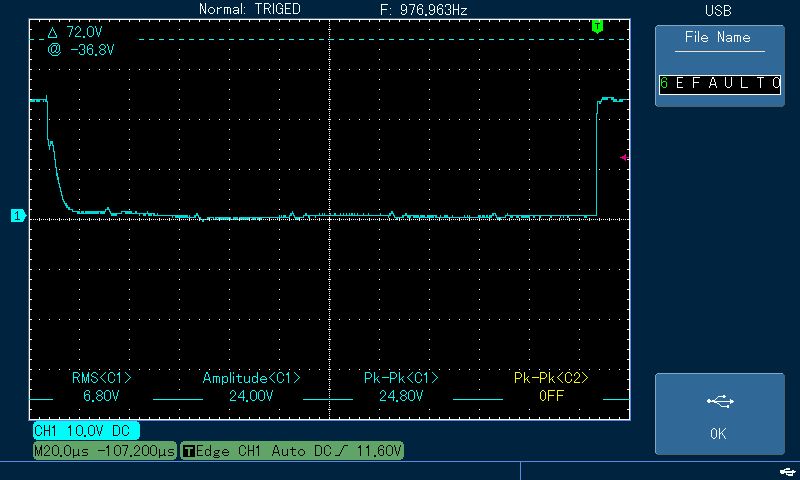Click the cursor @ -36.8V readout
The image size is (800, 480).
coord(81,50)
